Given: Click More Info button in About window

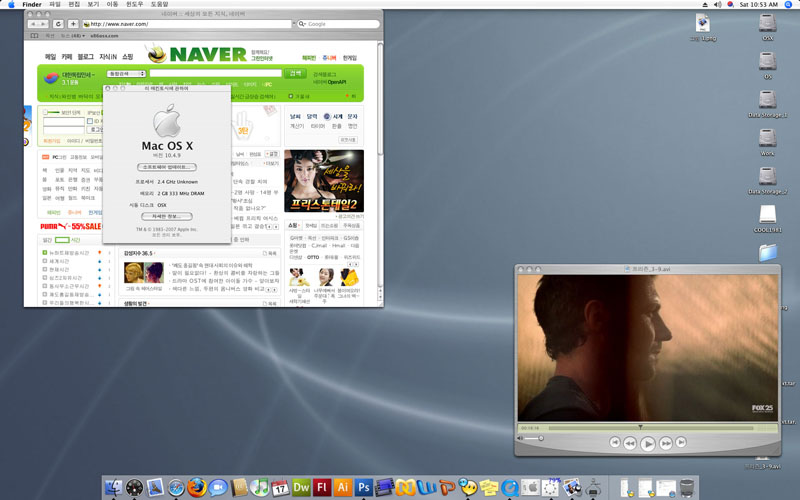Looking at the screenshot, I should (x=167, y=216).
